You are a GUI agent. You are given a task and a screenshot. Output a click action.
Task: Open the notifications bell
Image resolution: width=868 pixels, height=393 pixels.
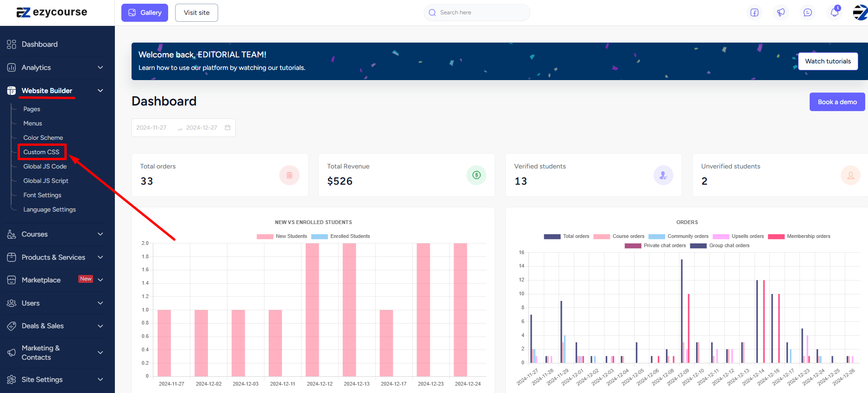[835, 12]
